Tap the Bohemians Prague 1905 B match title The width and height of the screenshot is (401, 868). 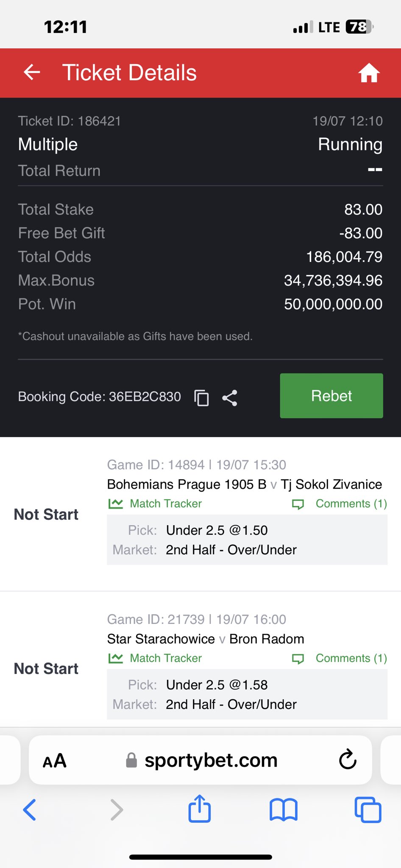[187, 484]
